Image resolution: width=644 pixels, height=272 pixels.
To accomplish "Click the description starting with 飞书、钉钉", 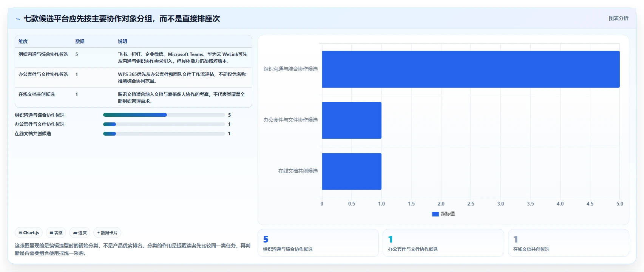I will point(182,57).
